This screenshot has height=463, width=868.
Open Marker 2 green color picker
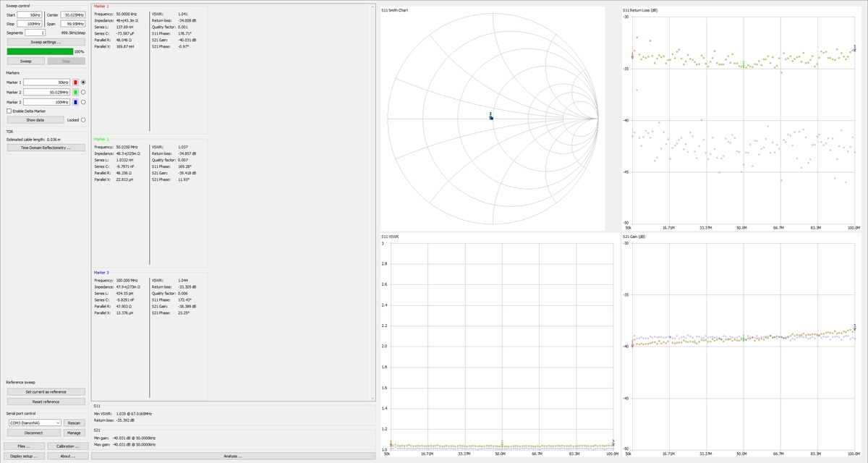click(x=75, y=92)
